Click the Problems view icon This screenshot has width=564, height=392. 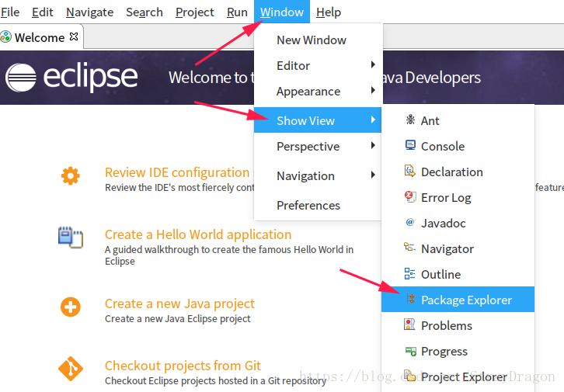tap(409, 324)
